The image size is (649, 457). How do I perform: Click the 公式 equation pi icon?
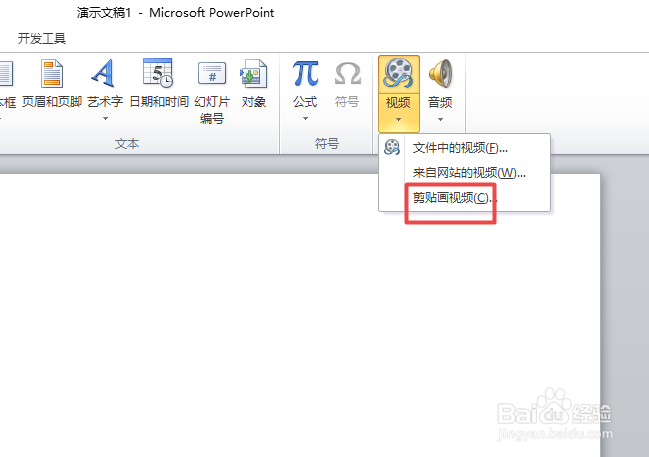(x=305, y=73)
